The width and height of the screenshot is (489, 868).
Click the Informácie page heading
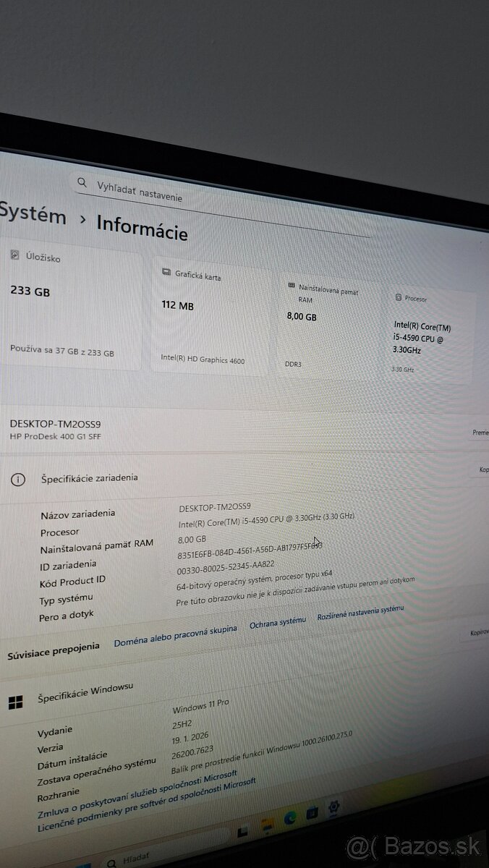tap(143, 226)
